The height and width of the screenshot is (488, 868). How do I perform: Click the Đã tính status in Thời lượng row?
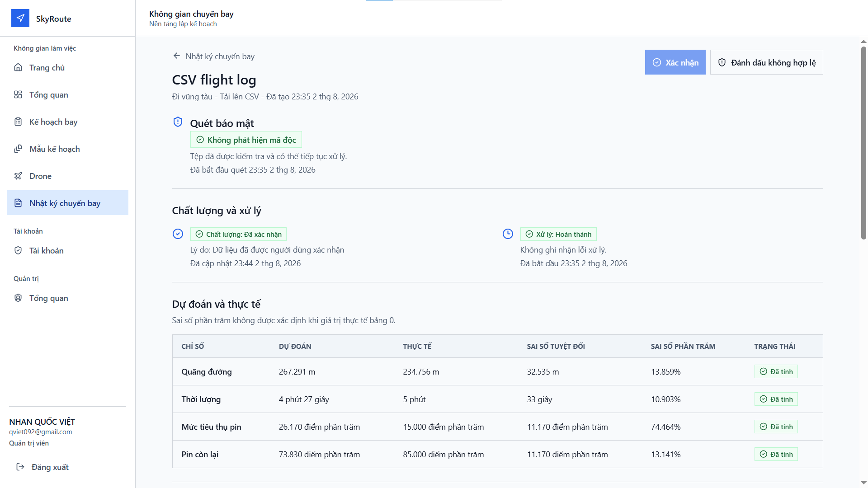pos(776,399)
